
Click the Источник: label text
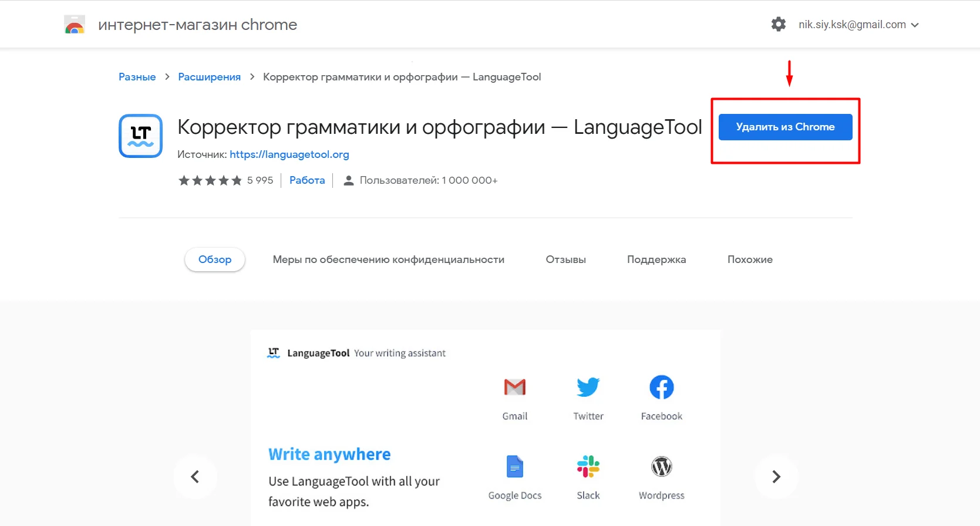click(x=202, y=154)
